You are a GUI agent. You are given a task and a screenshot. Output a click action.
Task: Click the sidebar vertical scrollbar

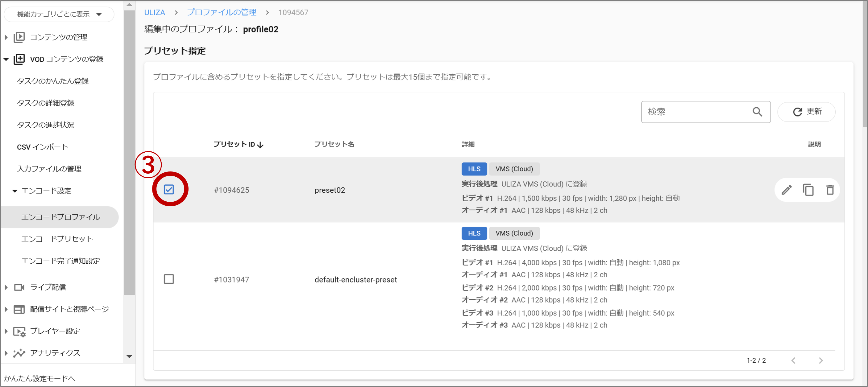(x=129, y=152)
